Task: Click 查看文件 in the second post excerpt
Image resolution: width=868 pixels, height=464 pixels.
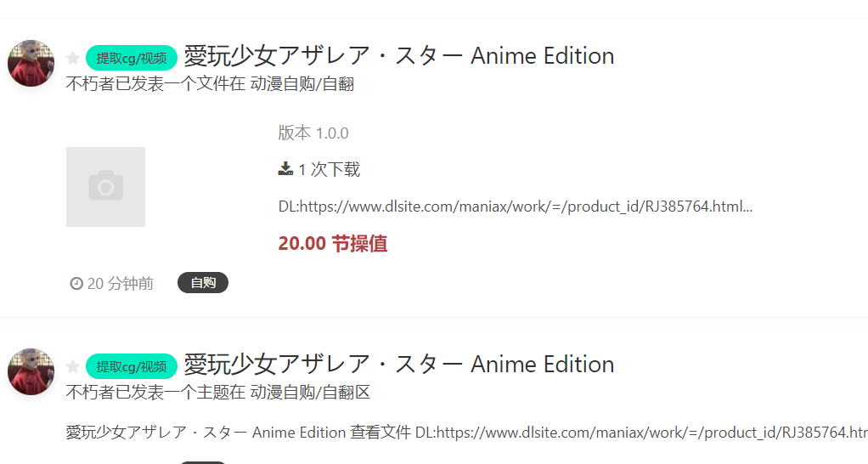Action: [380, 433]
